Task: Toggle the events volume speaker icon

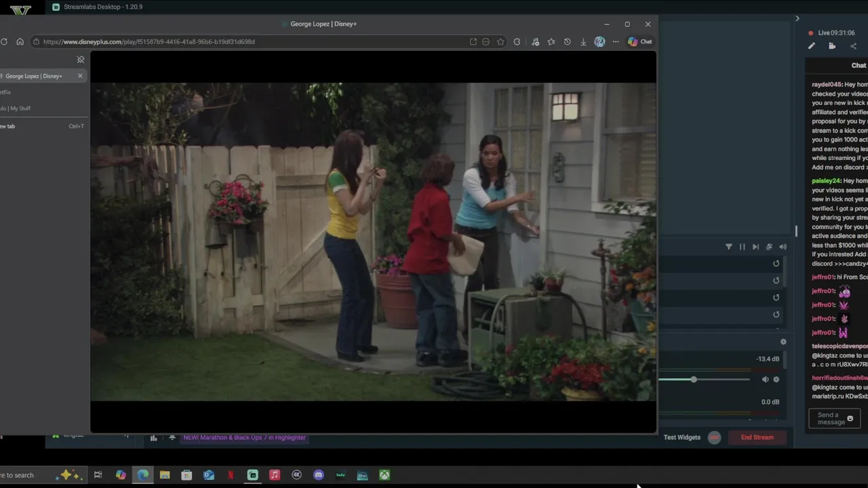Action: click(783, 247)
